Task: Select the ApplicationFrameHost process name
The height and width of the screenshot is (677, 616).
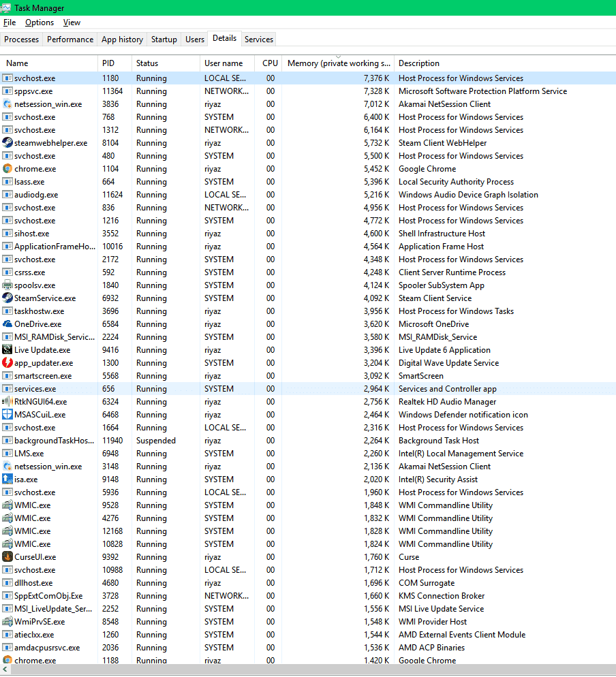Action: tap(55, 247)
